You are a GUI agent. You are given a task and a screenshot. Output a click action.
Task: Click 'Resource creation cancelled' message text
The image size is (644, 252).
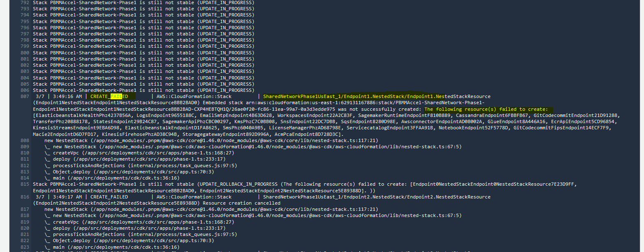coord(241,203)
